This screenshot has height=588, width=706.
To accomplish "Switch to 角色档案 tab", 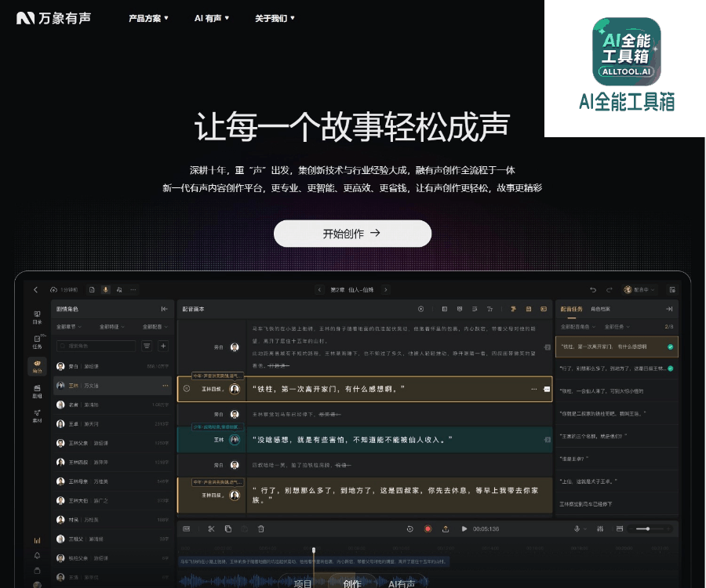I will coord(600,309).
